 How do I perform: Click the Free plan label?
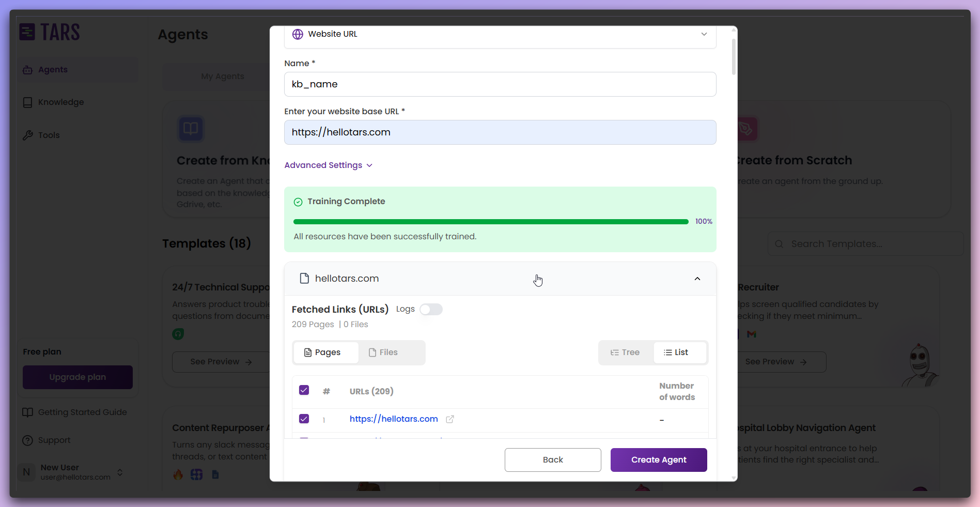[42, 352]
